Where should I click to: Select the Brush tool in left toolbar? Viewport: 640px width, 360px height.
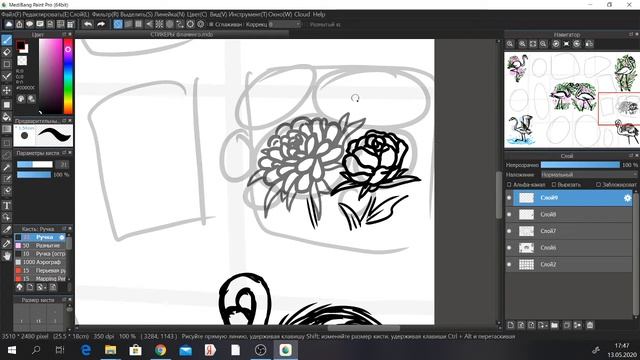click(x=7, y=40)
